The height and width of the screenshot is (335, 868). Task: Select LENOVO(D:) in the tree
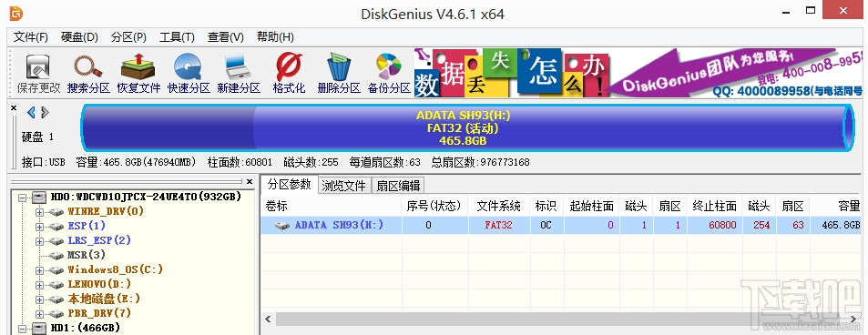(99, 284)
